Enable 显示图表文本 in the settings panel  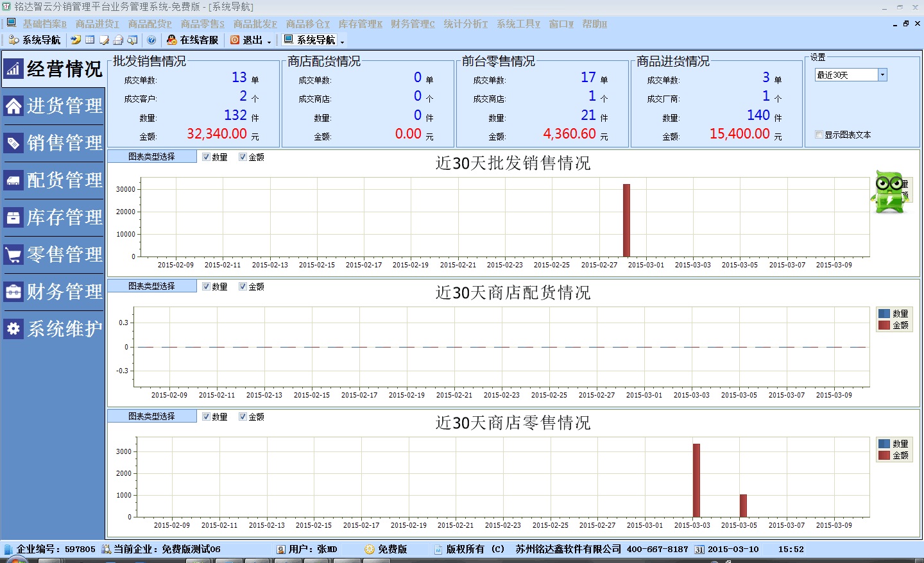pyautogui.click(x=819, y=134)
